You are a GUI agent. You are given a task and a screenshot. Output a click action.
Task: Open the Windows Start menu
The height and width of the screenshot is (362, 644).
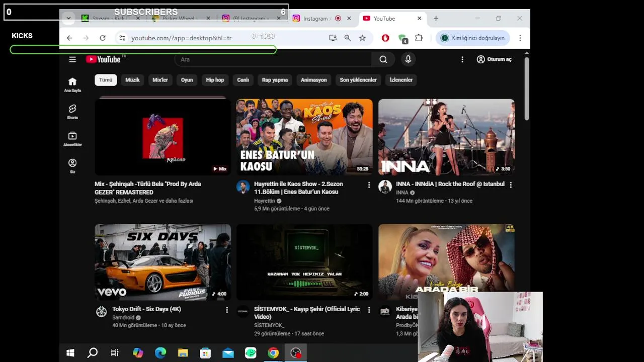click(70, 353)
